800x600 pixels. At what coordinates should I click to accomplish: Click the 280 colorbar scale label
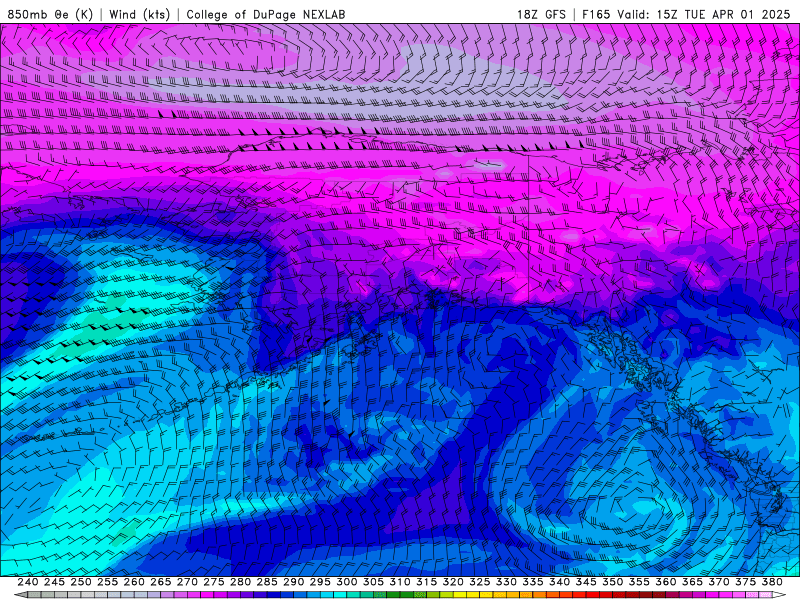[240, 582]
